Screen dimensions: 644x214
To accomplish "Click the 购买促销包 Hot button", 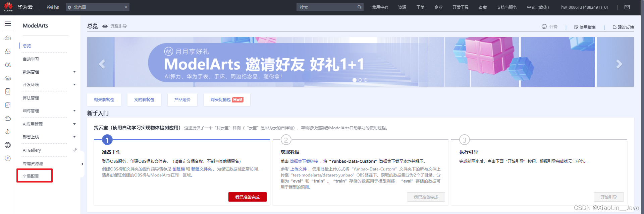I will (x=227, y=100).
